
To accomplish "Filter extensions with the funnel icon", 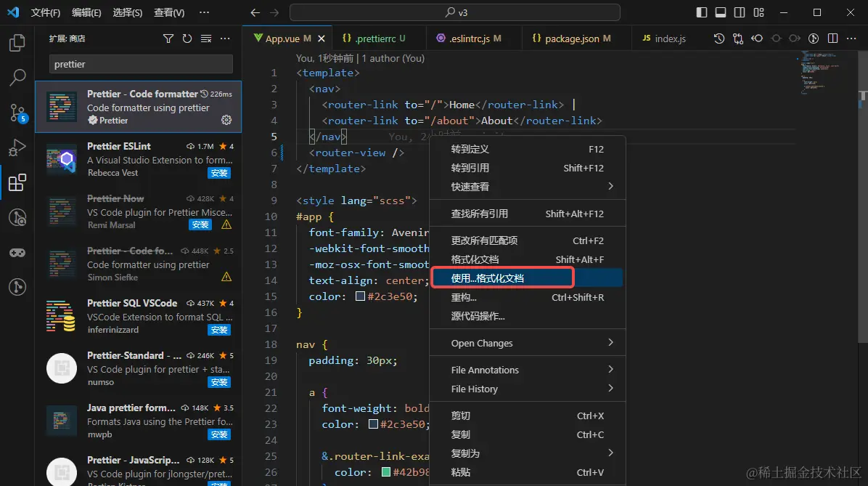I will (x=168, y=39).
